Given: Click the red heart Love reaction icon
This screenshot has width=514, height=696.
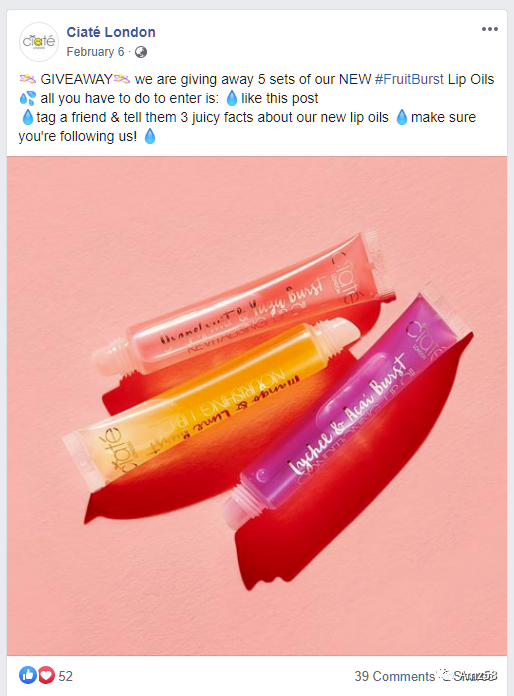Looking at the screenshot, I should [46, 675].
